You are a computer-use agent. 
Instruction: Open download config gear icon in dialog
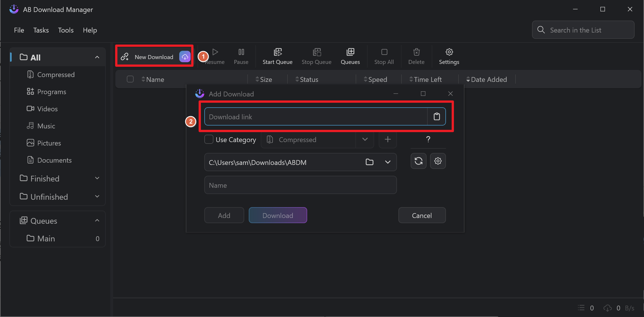point(438,161)
